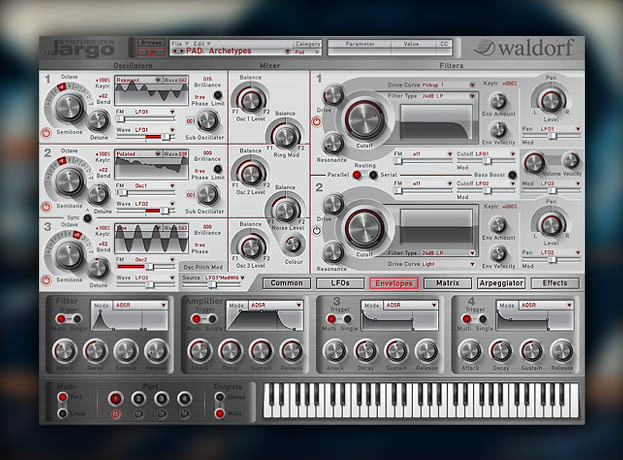Toggle the Oscillator 1 power icon
Viewport: 623px width, 460px height.
pos(46,133)
